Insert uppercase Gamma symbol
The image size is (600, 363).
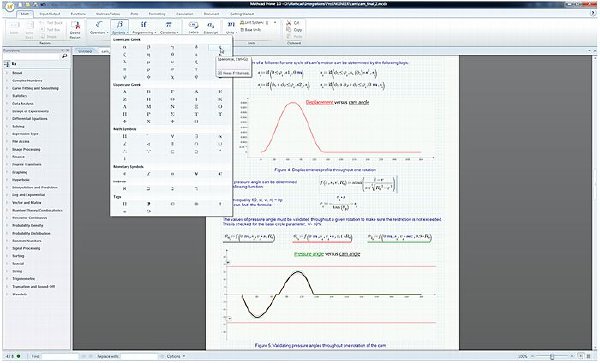click(x=172, y=92)
